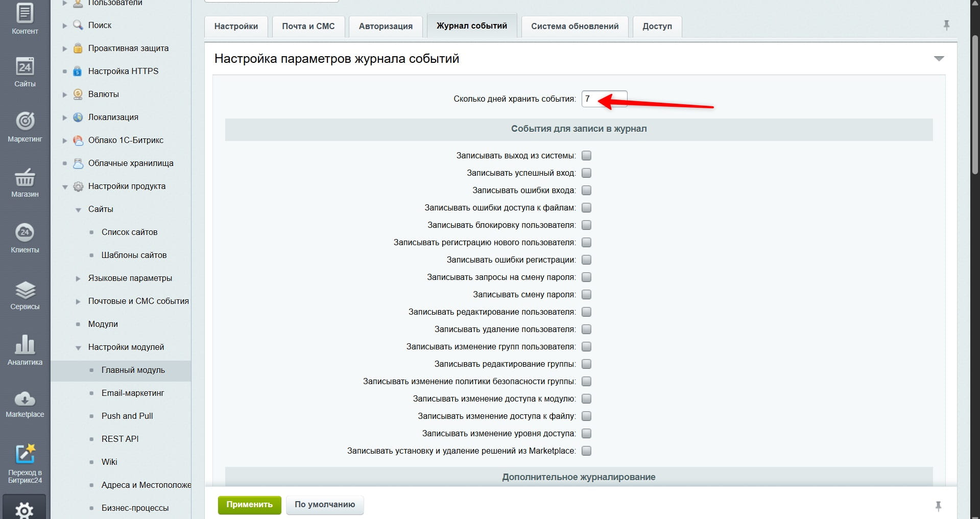This screenshot has width=980, height=519.
Task: Toggle Записывать смену пароля checkbox
Action: [x=586, y=295]
